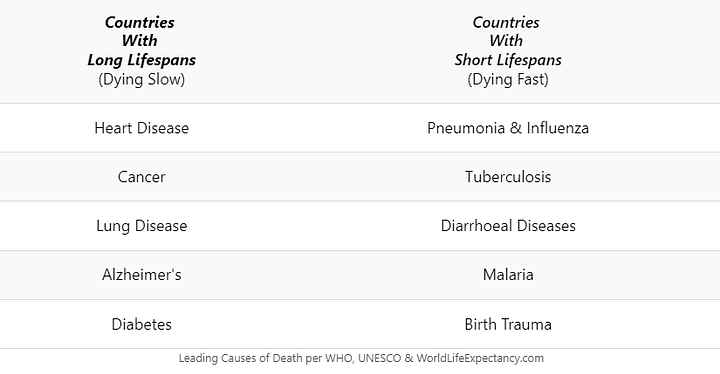Click the Cancer table entry
The width and height of the screenshot is (720, 374).
(x=141, y=177)
